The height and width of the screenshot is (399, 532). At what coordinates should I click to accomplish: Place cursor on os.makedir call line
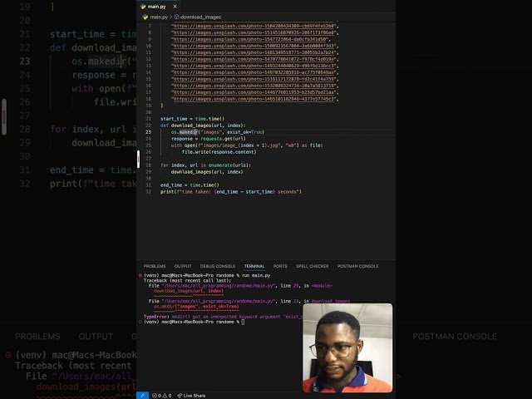pos(218,132)
